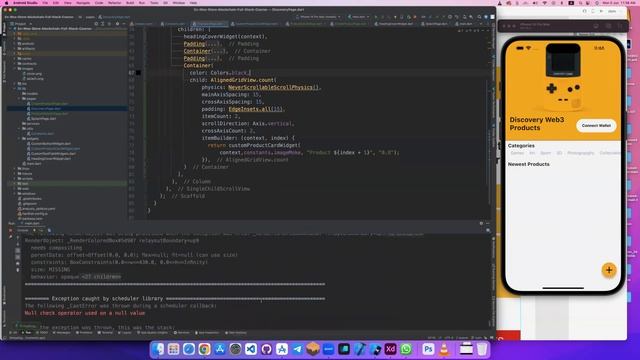Open the Trash from the Dock
Screen dimensions: 640x360
tap(482, 349)
